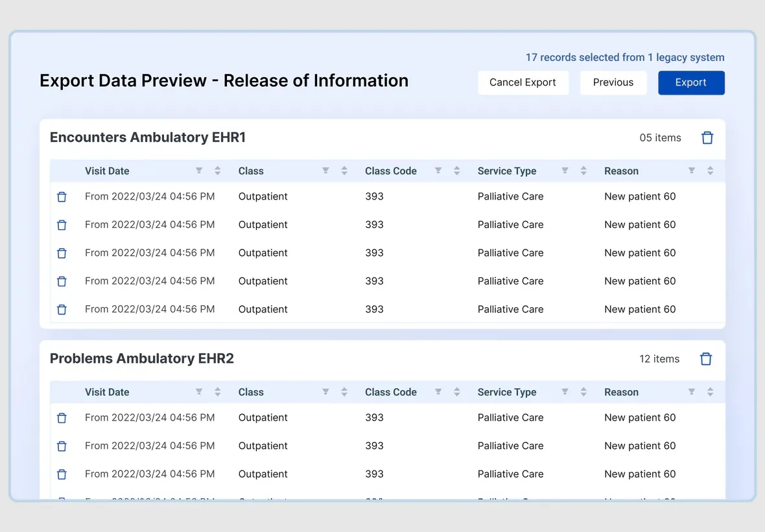Go back with the Previous button

tap(613, 83)
